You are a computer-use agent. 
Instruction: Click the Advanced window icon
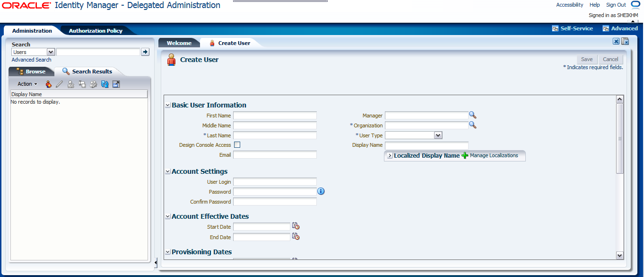coord(606,28)
